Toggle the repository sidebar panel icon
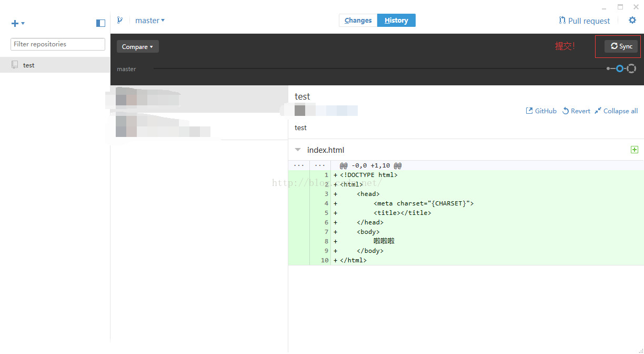 point(100,23)
